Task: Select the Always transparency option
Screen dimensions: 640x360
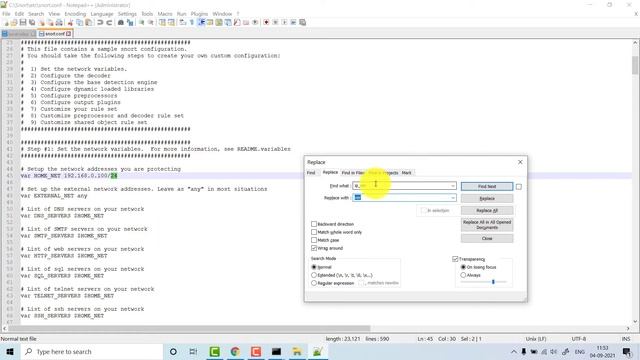Action: click(x=463, y=275)
